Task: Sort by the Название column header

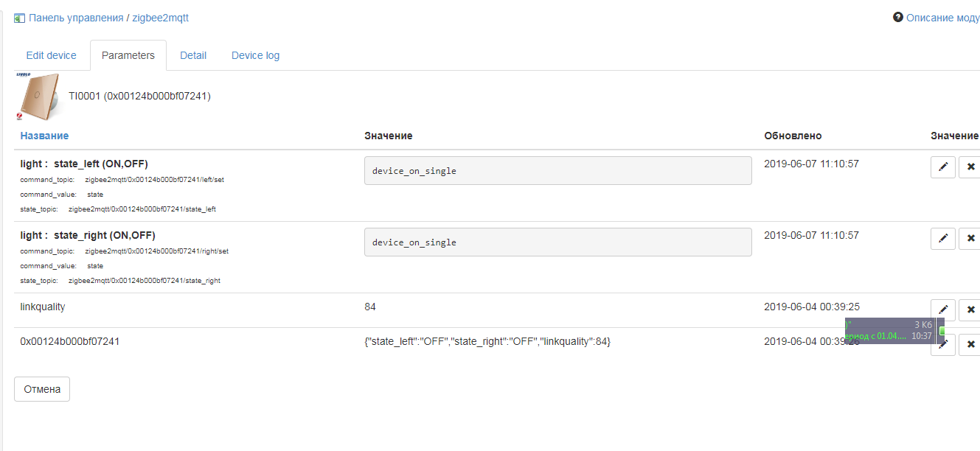Action: [x=44, y=136]
